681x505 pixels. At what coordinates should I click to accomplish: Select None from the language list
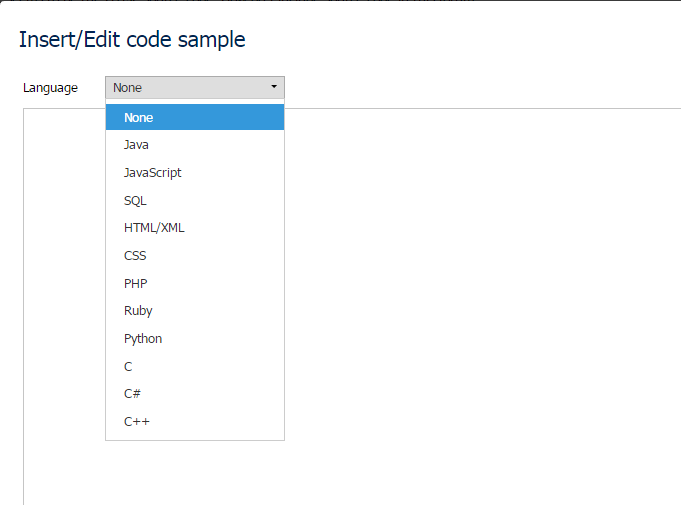point(195,117)
